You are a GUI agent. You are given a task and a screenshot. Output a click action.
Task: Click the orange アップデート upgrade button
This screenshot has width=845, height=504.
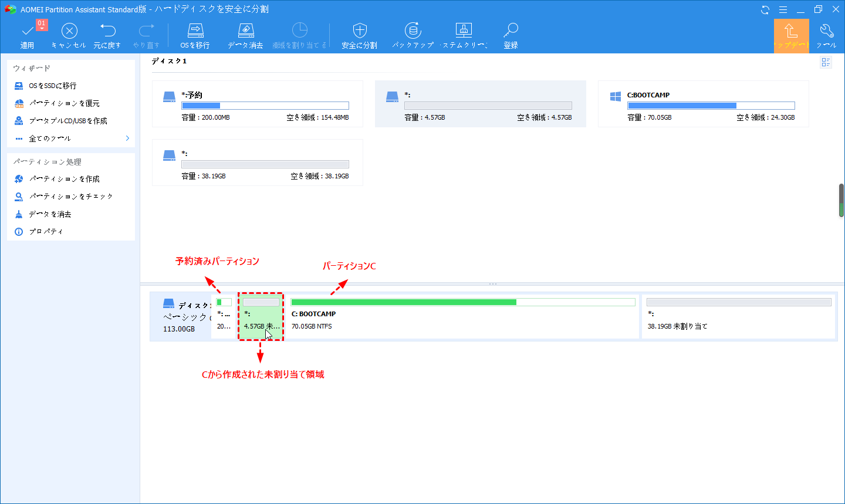tap(791, 36)
